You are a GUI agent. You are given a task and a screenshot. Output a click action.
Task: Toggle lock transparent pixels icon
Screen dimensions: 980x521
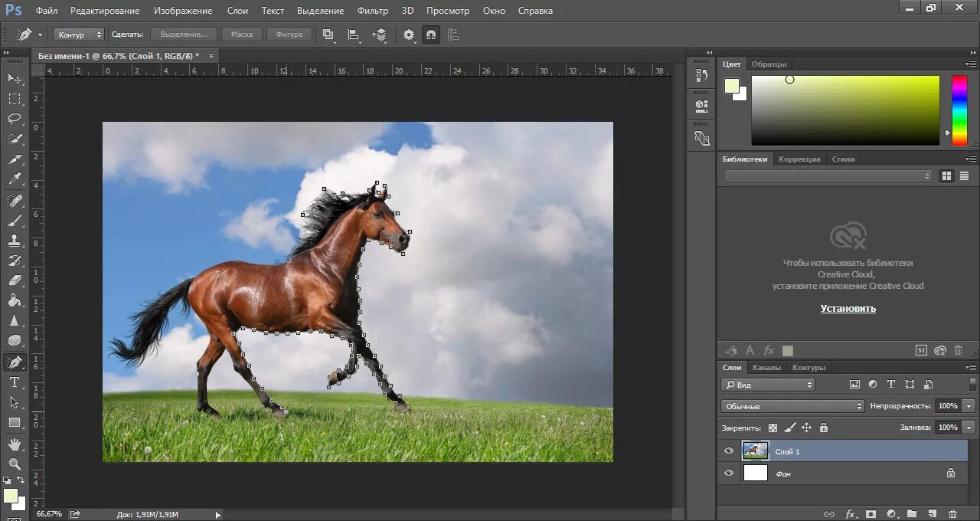click(773, 428)
